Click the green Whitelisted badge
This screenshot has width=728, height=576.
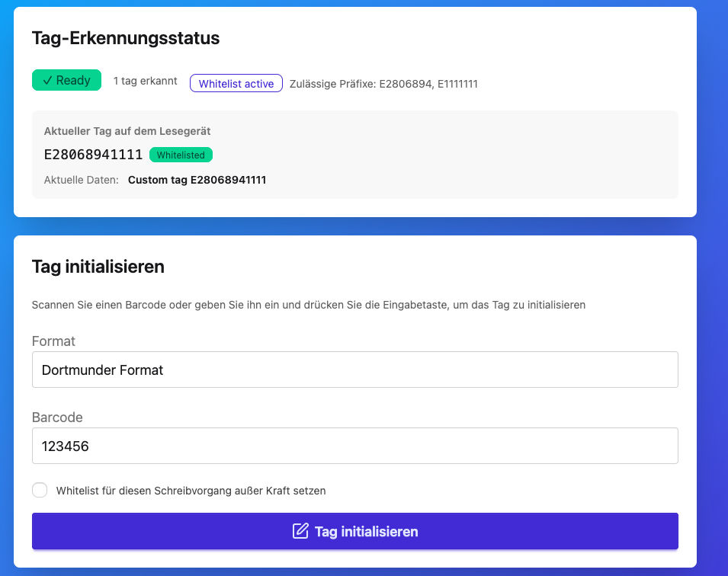(x=181, y=155)
